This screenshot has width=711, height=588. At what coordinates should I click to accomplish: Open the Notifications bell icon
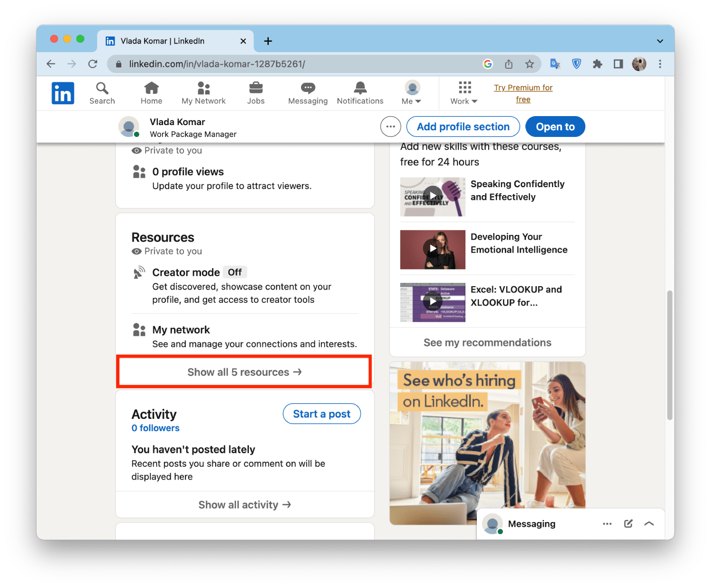click(x=360, y=88)
